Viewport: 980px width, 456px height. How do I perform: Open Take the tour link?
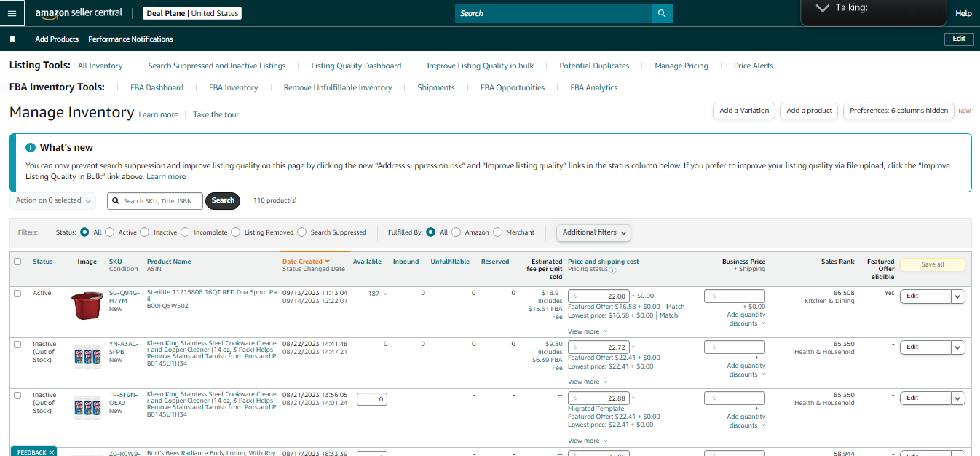coord(216,114)
